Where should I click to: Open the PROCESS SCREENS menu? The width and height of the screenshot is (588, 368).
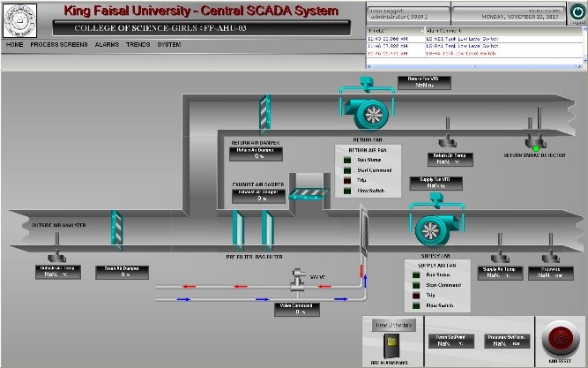click(x=59, y=44)
